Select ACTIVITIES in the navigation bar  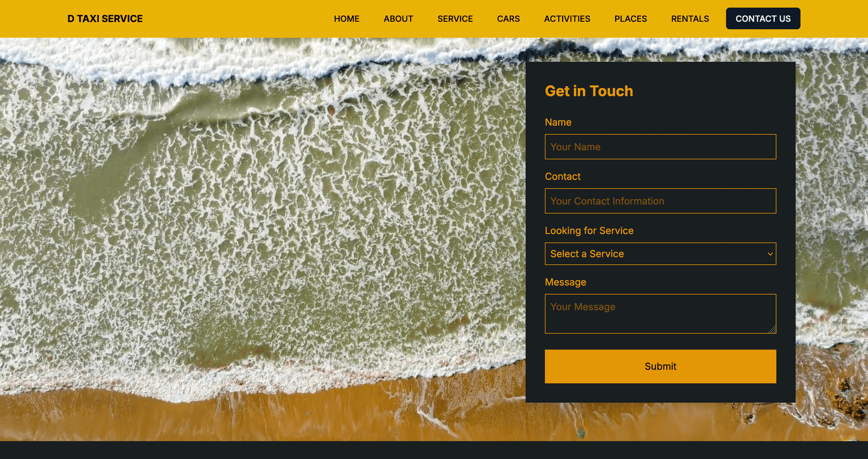pyautogui.click(x=567, y=19)
